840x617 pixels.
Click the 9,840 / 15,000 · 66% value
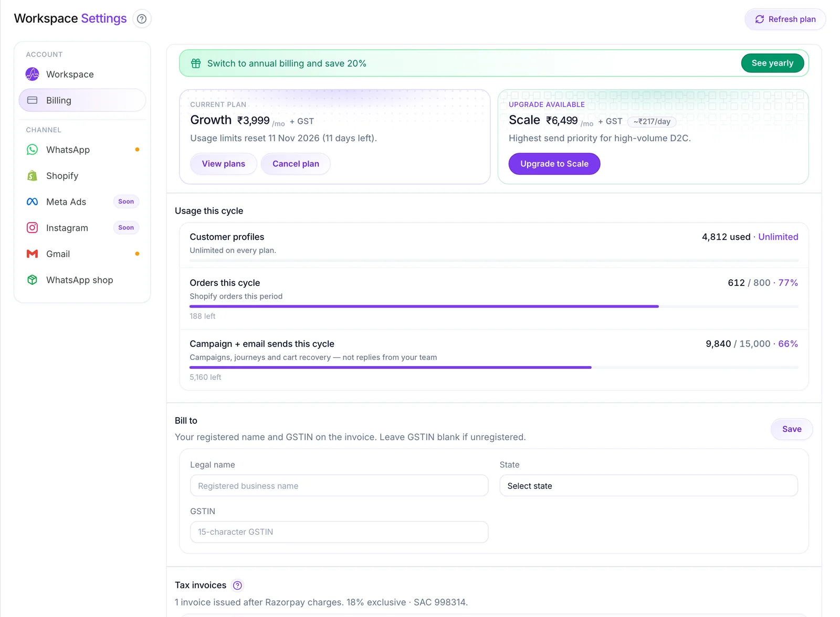click(x=752, y=344)
